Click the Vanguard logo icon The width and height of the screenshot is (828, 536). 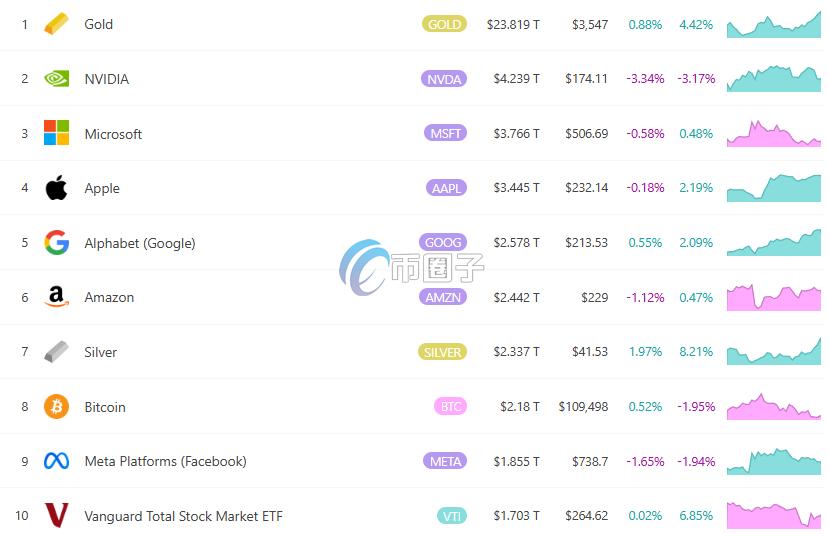57,516
